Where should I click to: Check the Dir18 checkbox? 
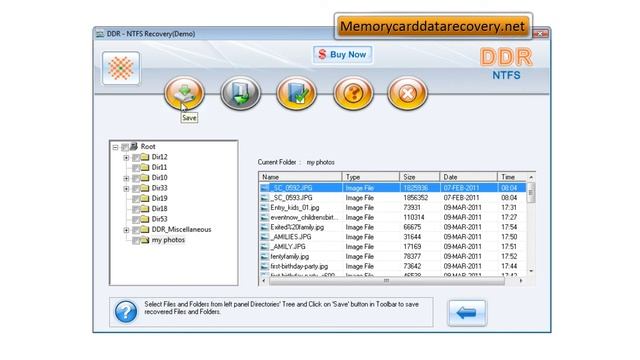click(x=136, y=209)
